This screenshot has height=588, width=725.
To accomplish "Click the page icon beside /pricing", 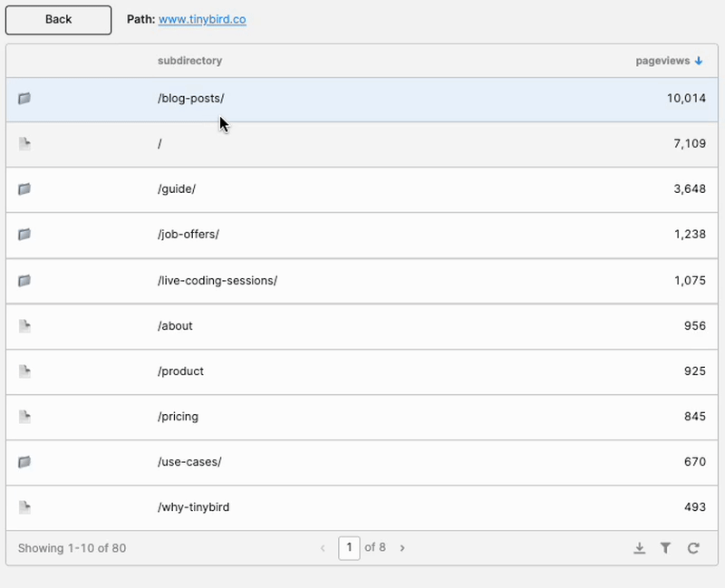I will click(x=24, y=417).
